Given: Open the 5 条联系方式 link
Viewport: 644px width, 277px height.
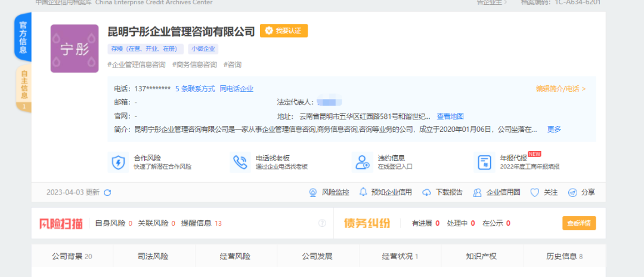Looking at the screenshot, I should pyautogui.click(x=195, y=89).
